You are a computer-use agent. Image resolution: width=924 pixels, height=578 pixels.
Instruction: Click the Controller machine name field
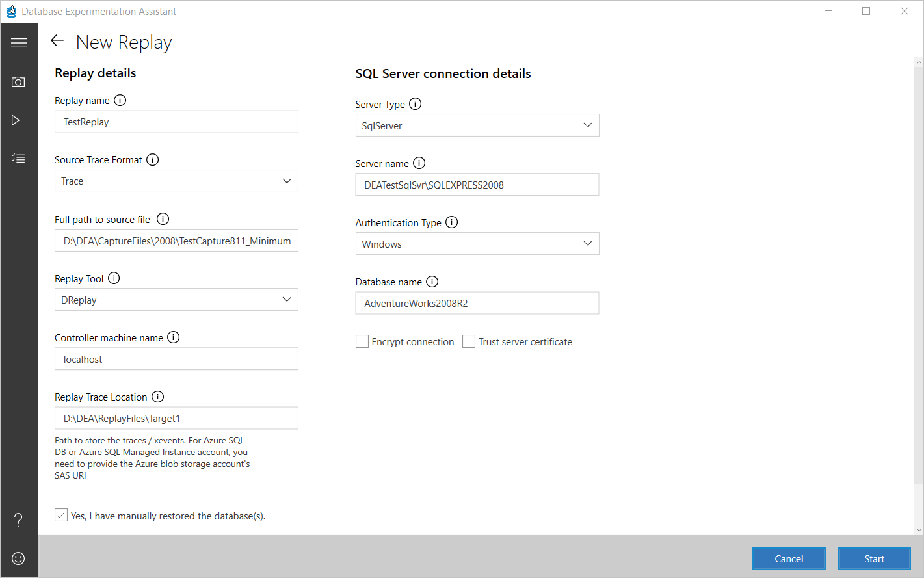coord(176,359)
